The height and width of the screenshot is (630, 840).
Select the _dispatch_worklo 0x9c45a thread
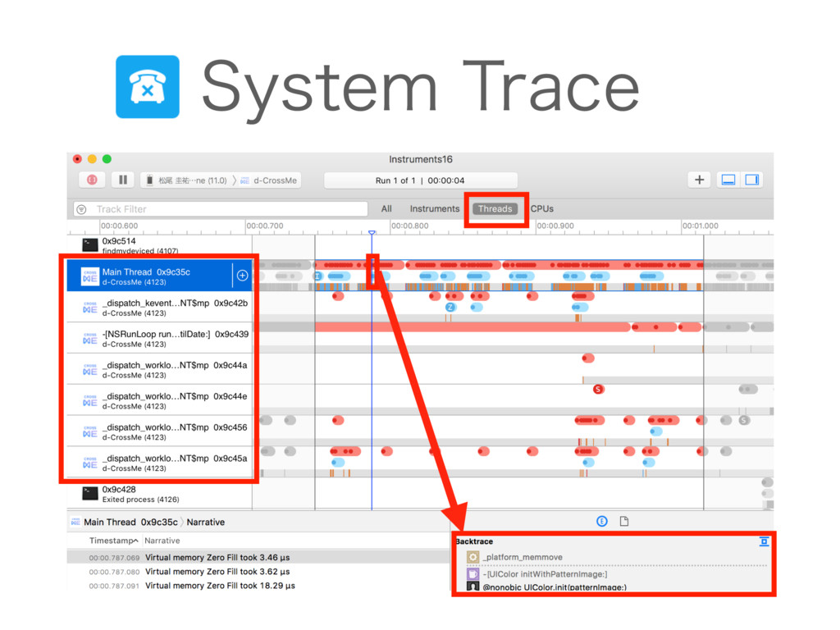(x=160, y=463)
